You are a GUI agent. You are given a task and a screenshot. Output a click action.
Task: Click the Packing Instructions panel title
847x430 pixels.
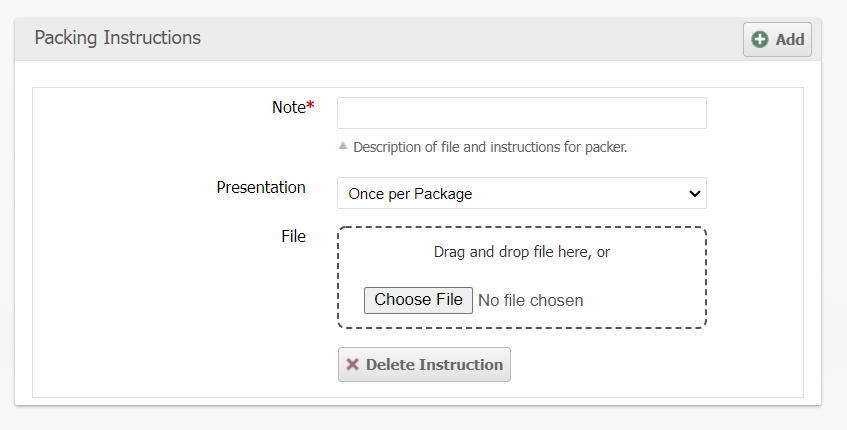click(118, 38)
